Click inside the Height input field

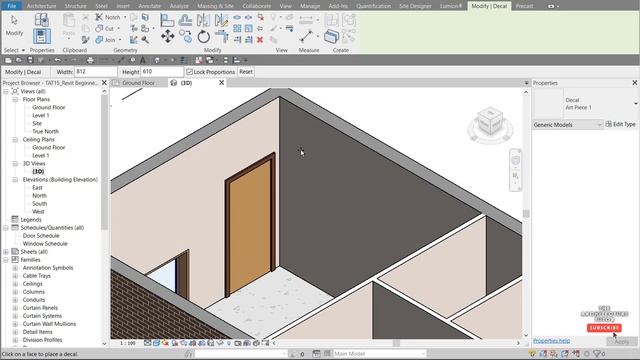162,72
